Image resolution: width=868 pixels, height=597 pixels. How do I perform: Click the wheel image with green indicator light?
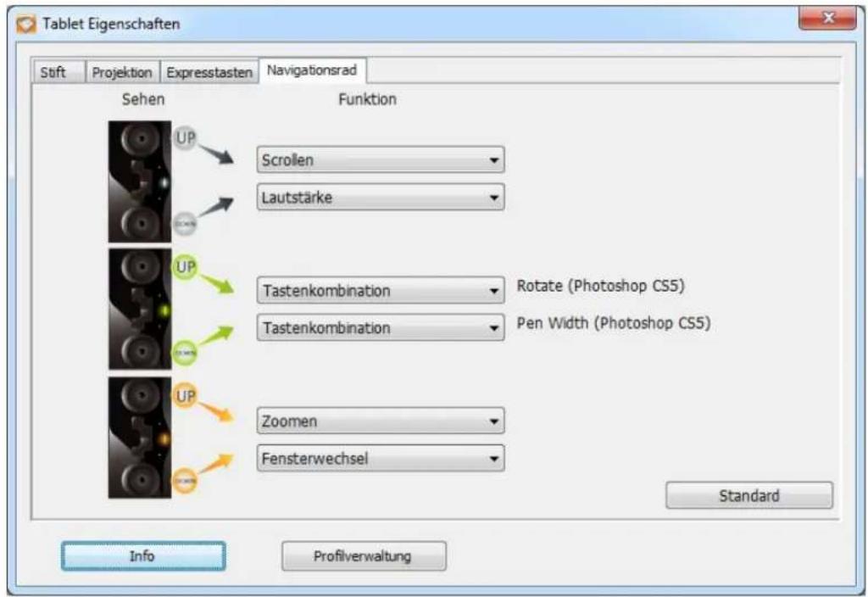click(140, 309)
